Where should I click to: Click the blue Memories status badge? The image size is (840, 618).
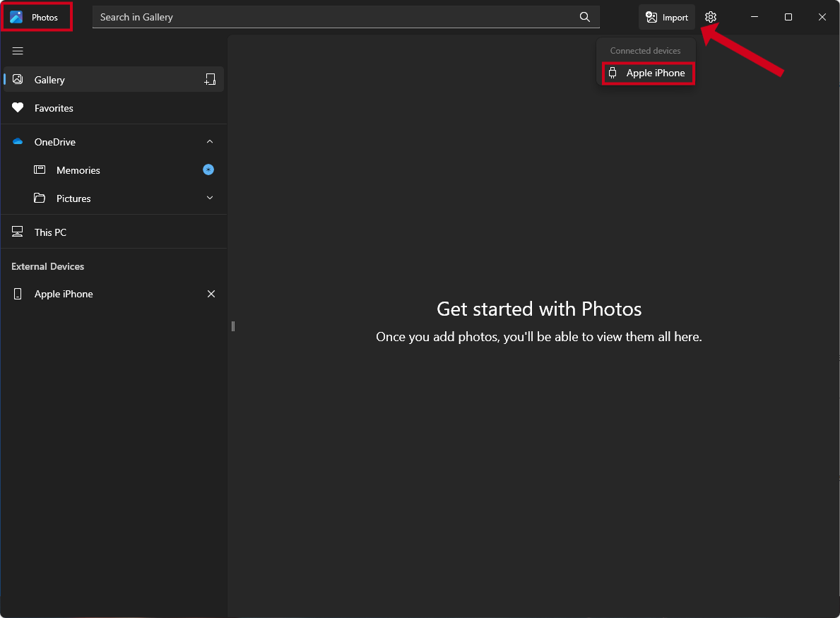[x=208, y=170]
